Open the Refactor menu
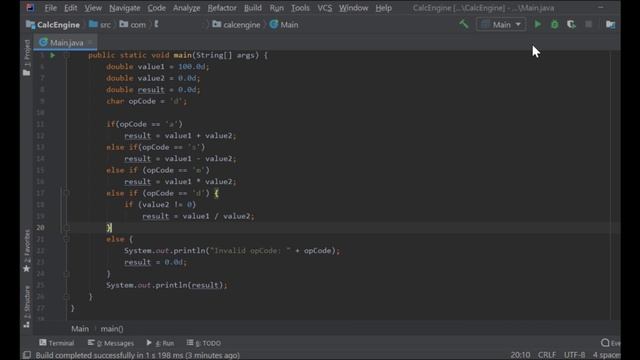Screen dimensions: 640x360 coord(222,8)
